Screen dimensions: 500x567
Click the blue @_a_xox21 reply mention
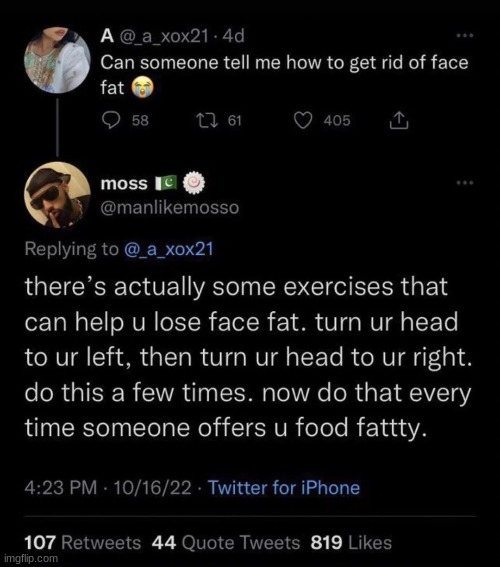[169, 250]
